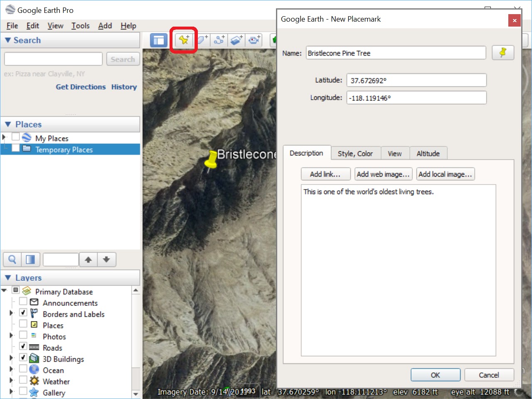Switch to the Altitude tab

(x=428, y=153)
